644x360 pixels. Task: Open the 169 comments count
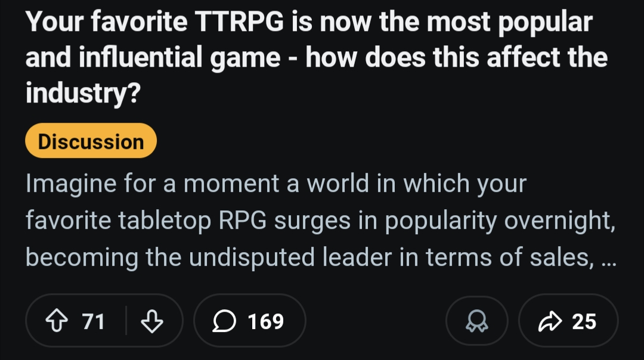(x=265, y=322)
